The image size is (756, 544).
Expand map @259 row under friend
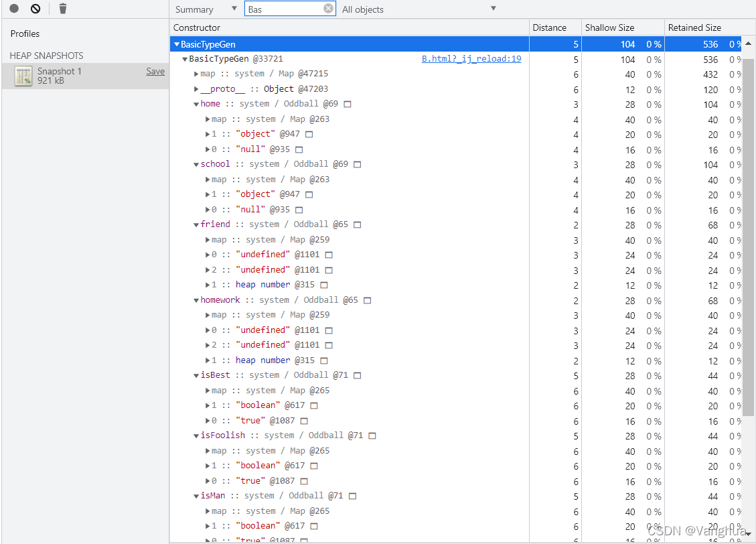coord(208,240)
